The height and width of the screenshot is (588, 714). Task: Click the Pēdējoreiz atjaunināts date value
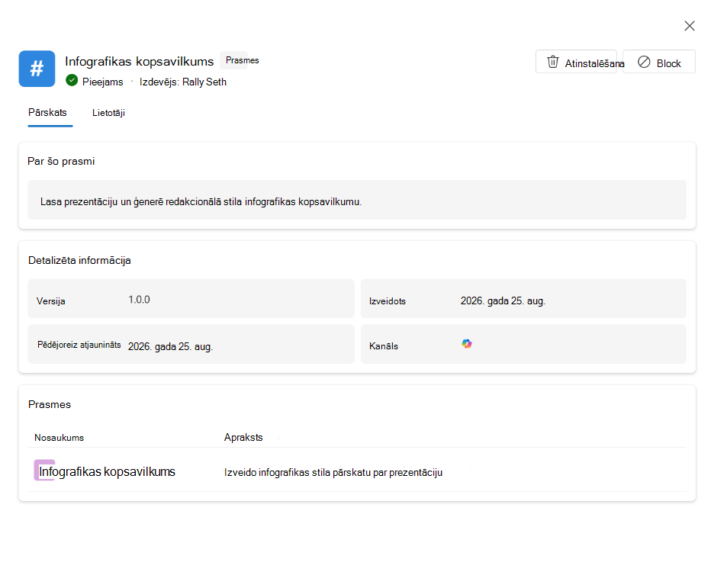click(170, 346)
